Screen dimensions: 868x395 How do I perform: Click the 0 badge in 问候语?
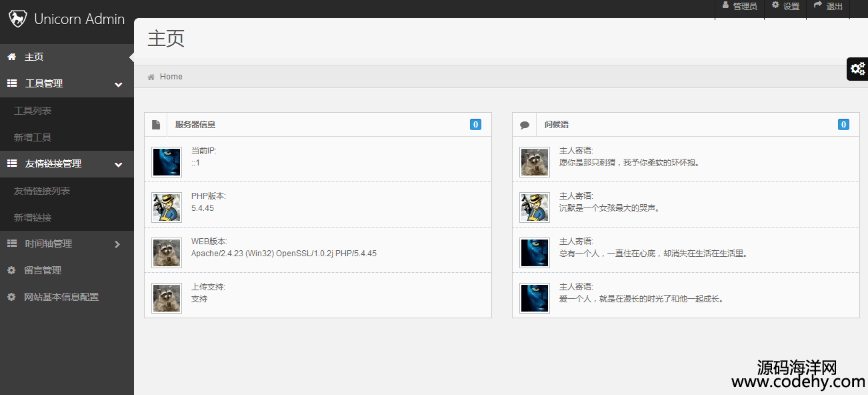click(843, 125)
